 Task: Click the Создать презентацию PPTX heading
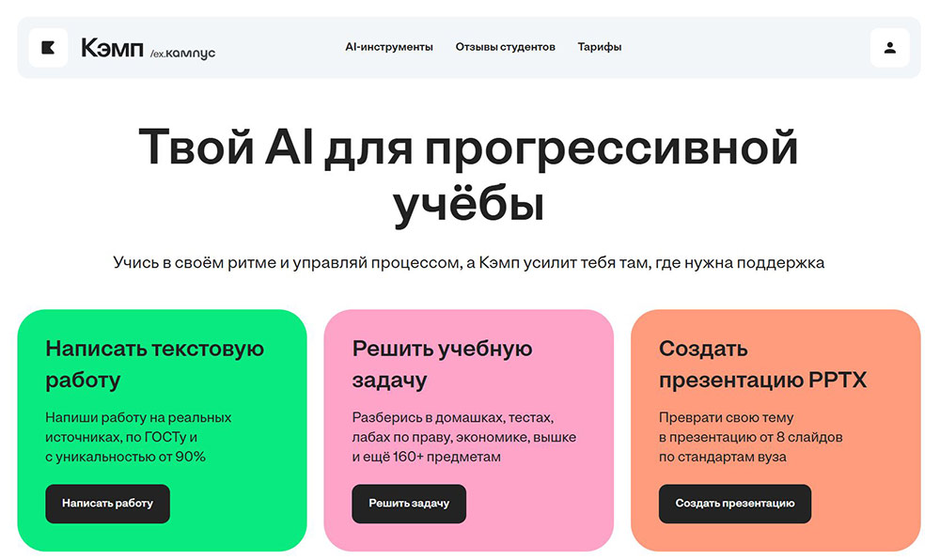tap(763, 363)
